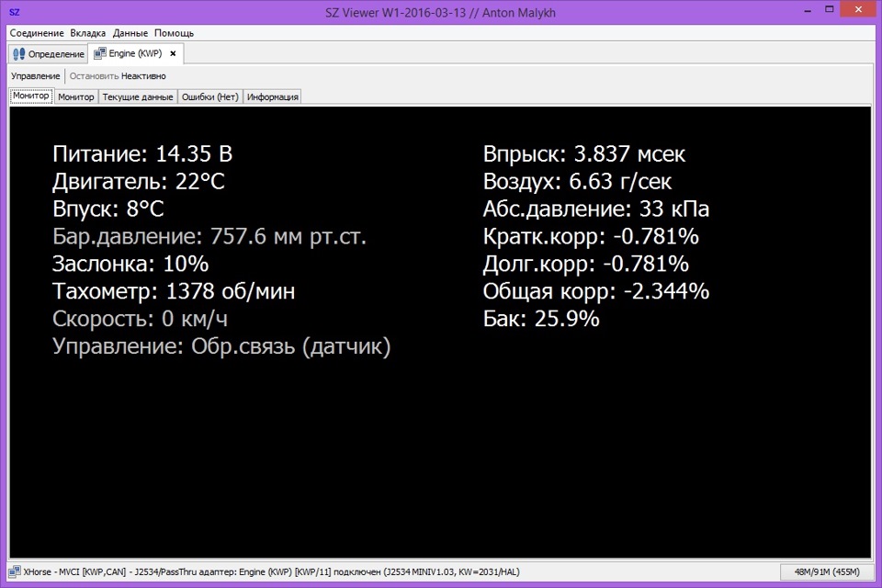Click the Неактивно status label
This screenshot has width=882, height=588.
(143, 76)
